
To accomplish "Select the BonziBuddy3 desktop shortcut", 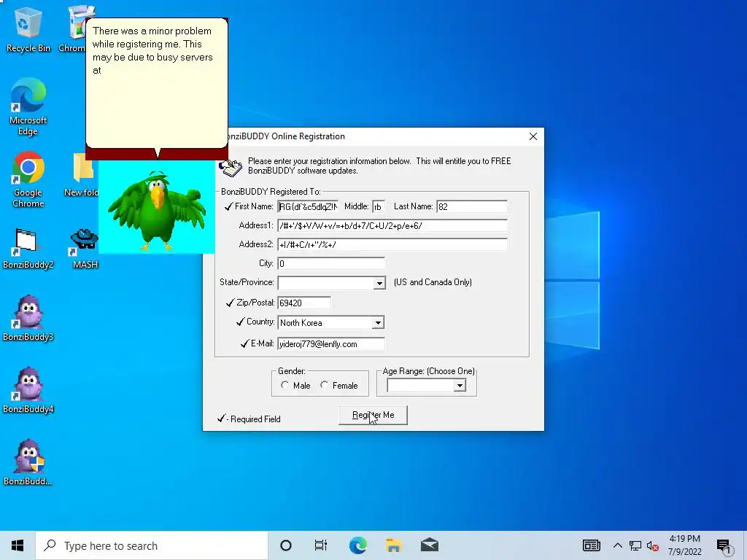I will [x=28, y=318].
